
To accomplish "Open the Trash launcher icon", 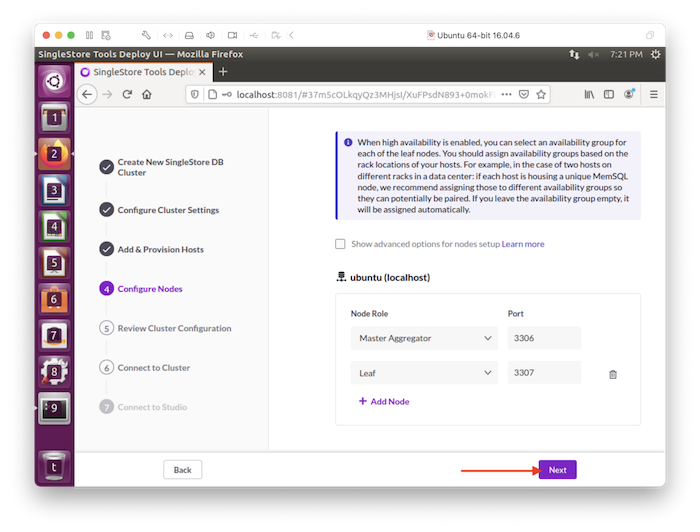I will tap(54, 467).
